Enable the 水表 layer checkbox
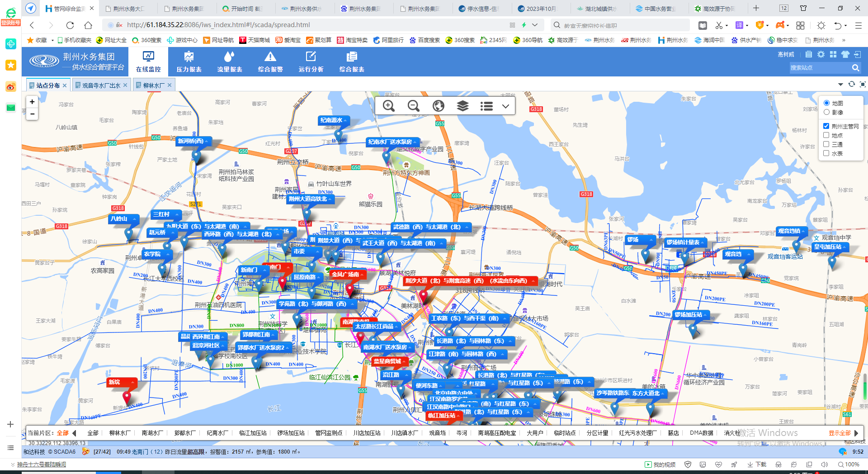 click(x=826, y=153)
